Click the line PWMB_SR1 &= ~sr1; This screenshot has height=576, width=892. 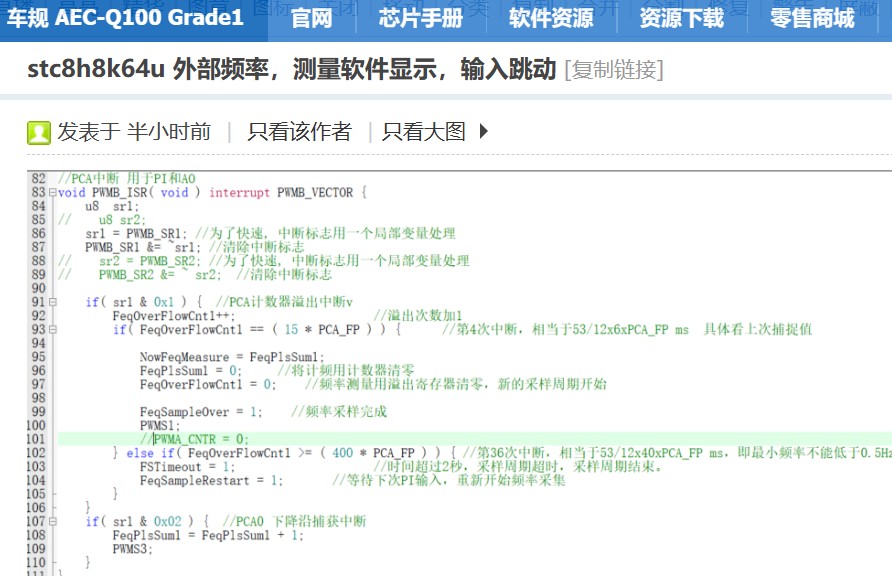(x=143, y=247)
